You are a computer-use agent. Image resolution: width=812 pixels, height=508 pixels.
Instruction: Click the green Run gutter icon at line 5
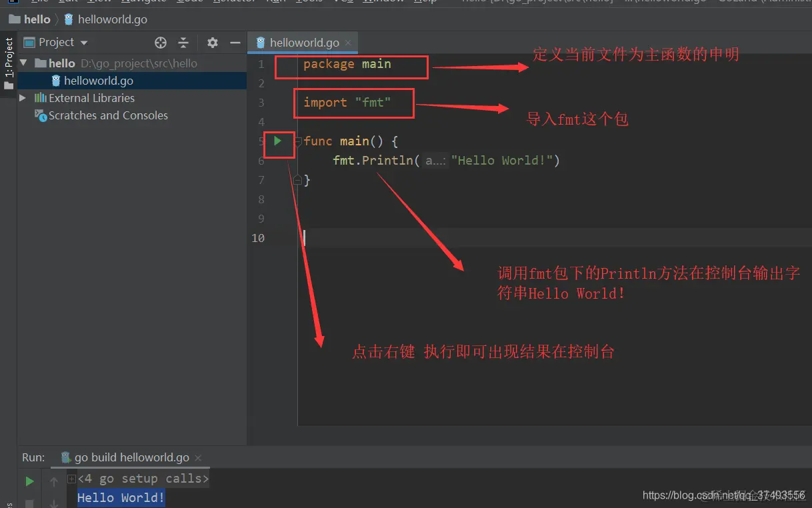(x=279, y=141)
